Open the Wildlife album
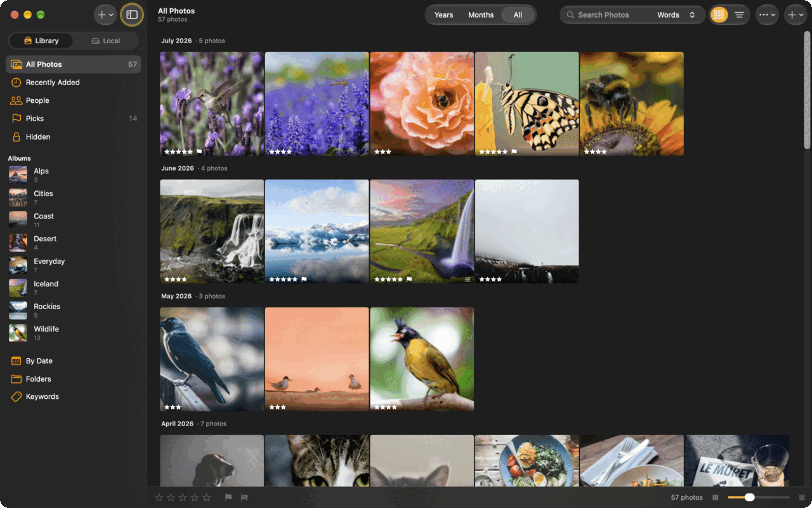 74,333
